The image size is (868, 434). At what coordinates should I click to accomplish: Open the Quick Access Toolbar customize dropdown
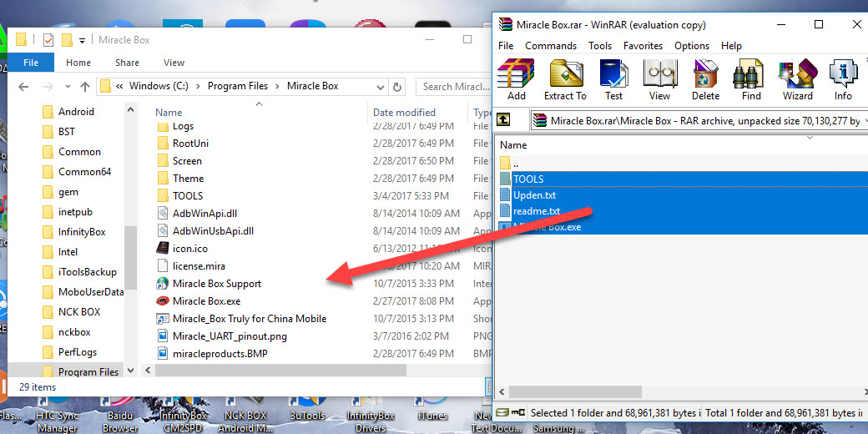tap(82, 40)
